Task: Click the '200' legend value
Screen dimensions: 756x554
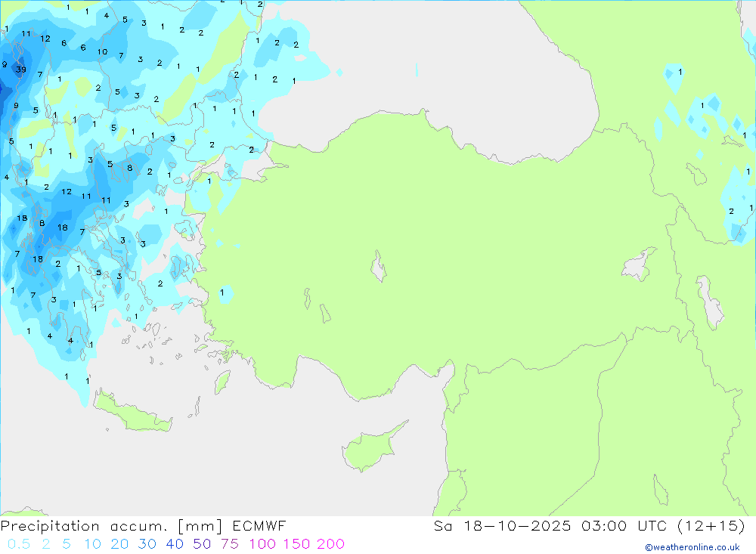Action: point(331,544)
